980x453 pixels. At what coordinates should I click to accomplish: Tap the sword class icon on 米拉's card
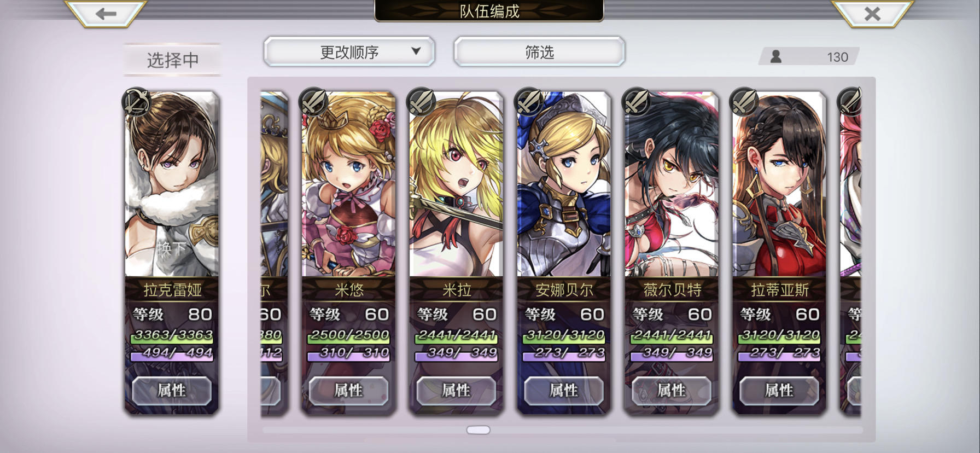tap(422, 101)
